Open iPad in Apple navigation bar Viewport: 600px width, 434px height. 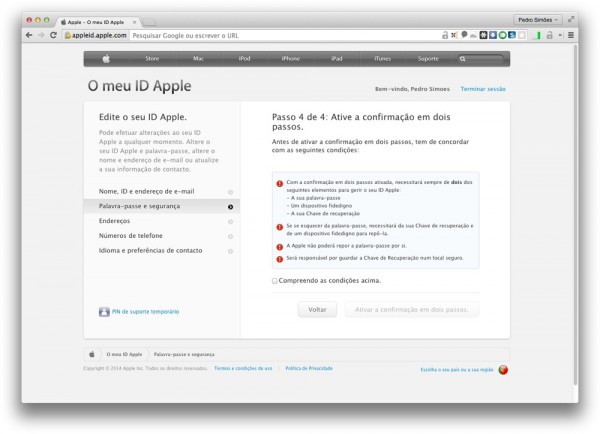tap(336, 59)
